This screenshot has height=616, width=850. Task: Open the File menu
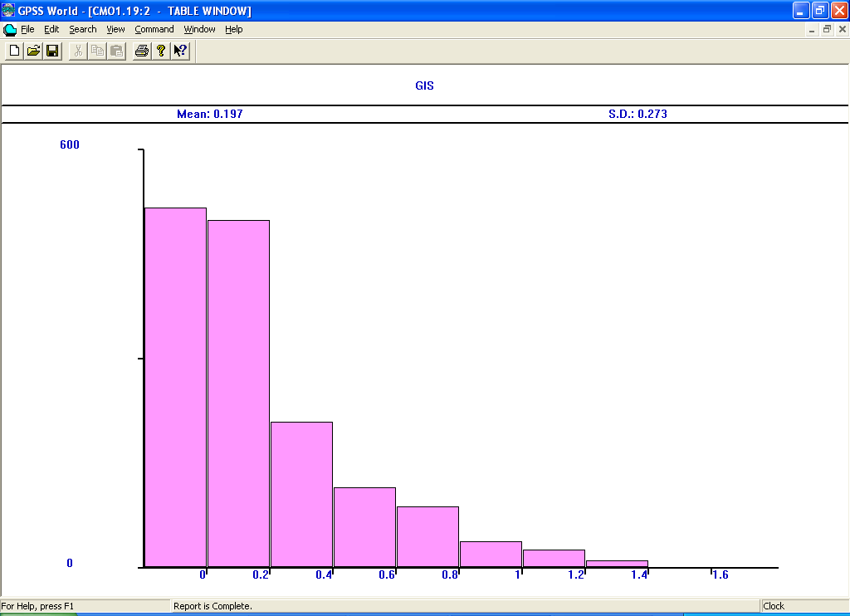point(27,29)
